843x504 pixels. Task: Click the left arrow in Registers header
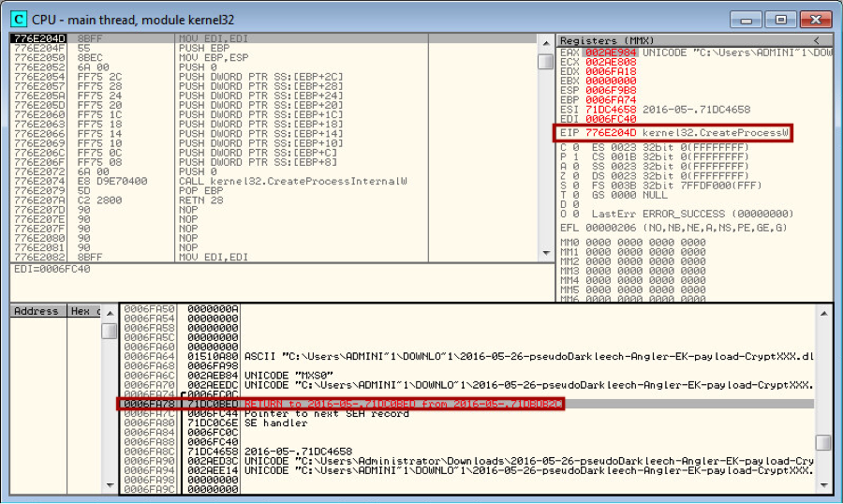[816, 40]
